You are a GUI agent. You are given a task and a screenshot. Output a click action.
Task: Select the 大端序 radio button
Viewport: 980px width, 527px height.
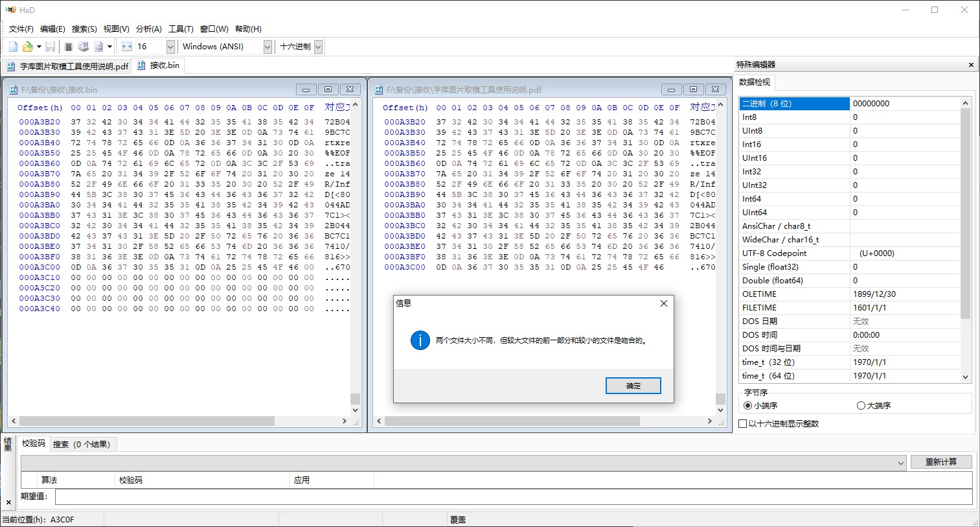[874, 406]
